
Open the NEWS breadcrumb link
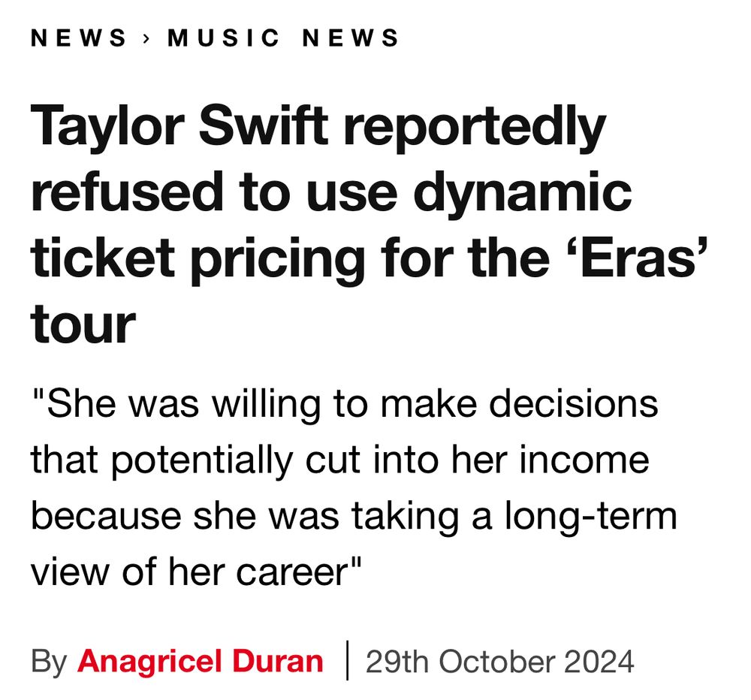coord(78,38)
